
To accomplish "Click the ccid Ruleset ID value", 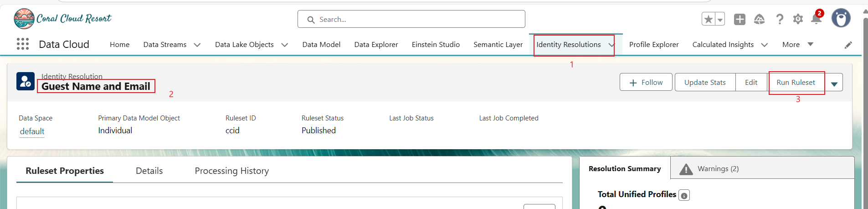I will click(x=232, y=131).
